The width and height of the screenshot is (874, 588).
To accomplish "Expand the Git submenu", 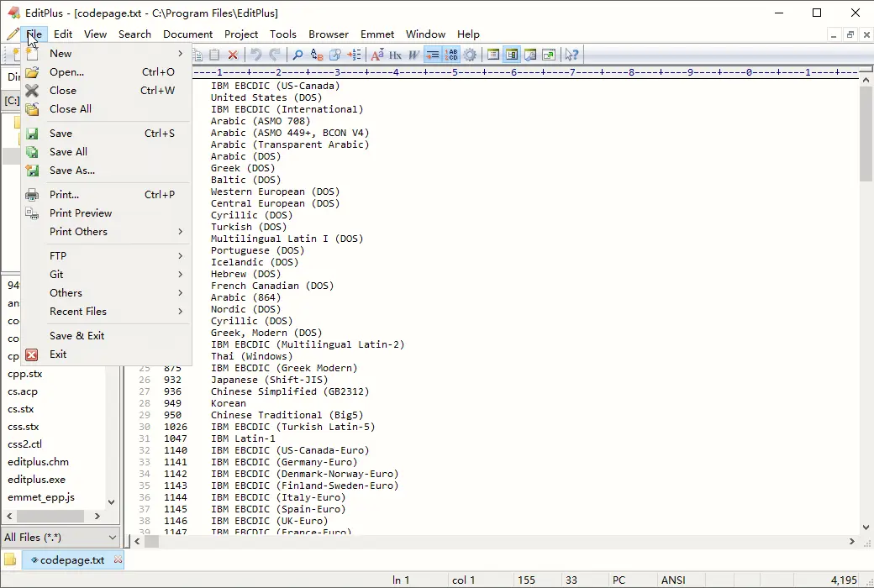I will pyautogui.click(x=107, y=274).
